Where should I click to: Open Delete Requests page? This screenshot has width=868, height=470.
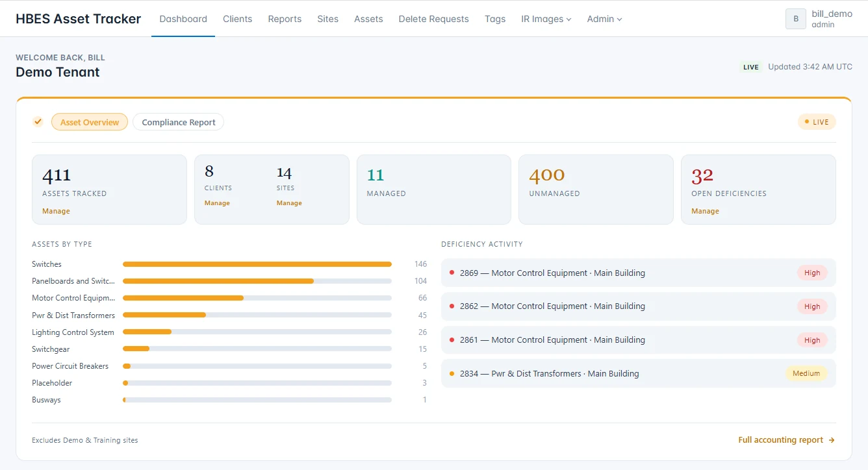pos(433,19)
